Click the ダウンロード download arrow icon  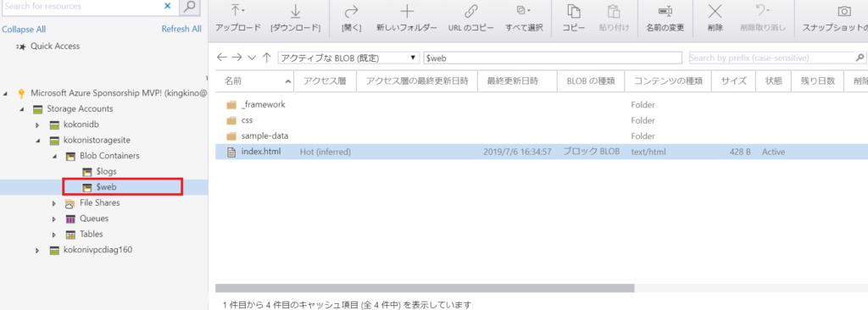pyautogui.click(x=296, y=10)
